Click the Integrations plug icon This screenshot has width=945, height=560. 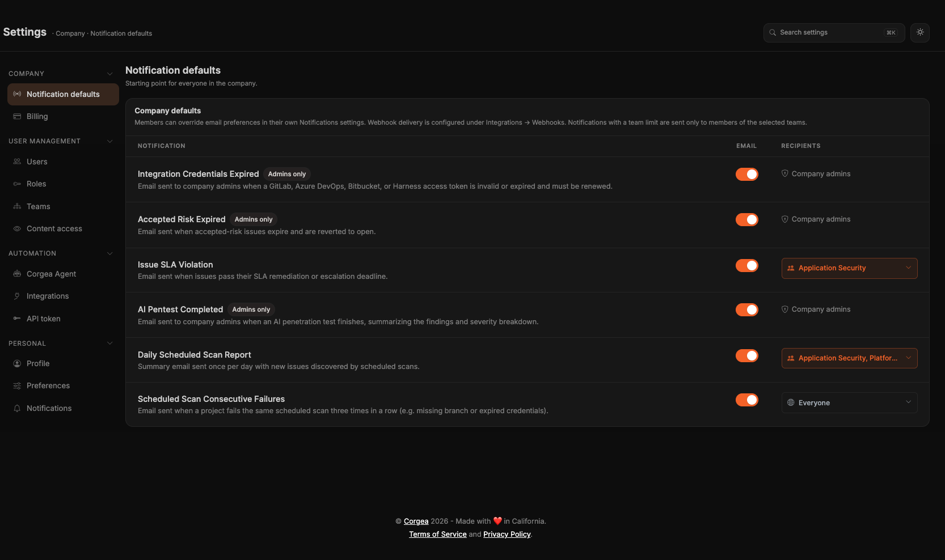17,296
